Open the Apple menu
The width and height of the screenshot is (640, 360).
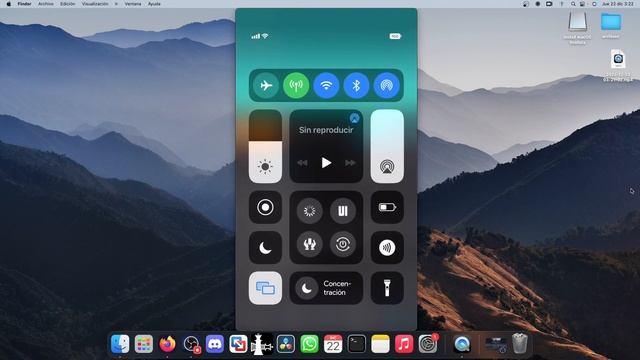click(9, 4)
